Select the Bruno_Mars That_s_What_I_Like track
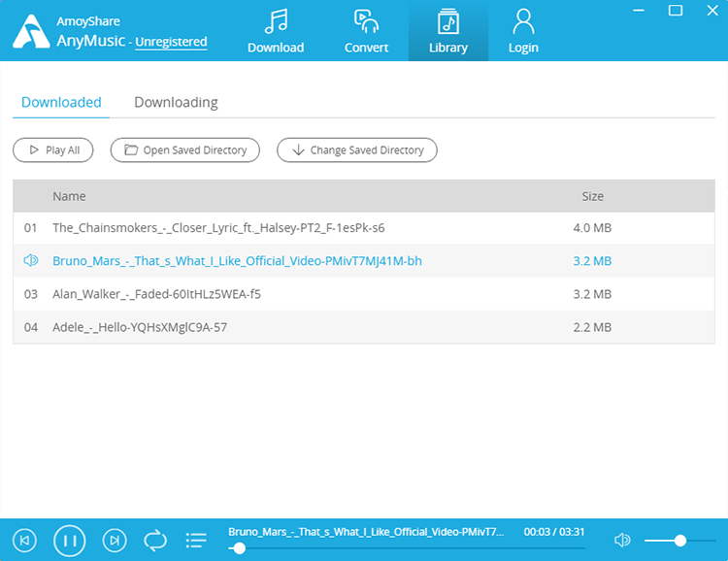Screen dimensions: 728x561 tap(364, 261)
